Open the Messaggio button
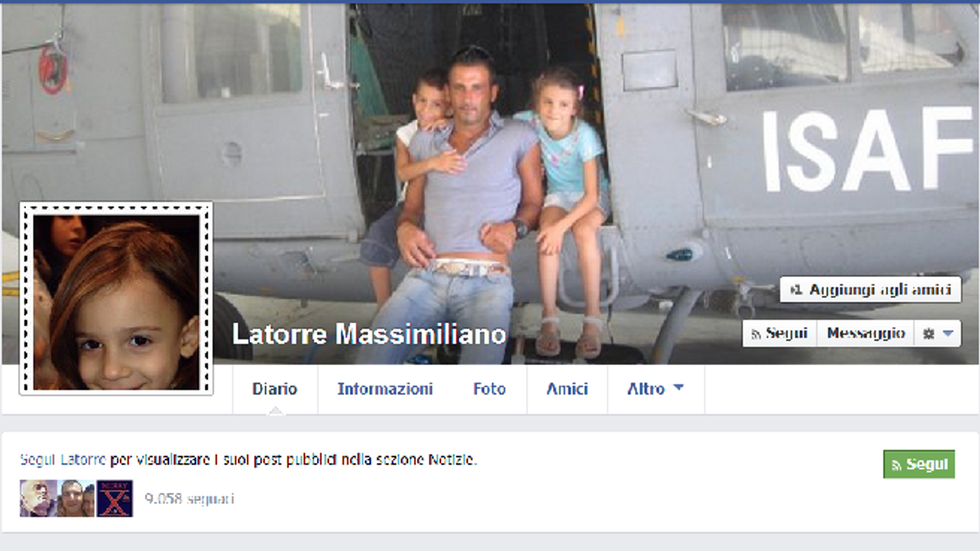This screenshot has height=551, width=980. pyautogui.click(x=865, y=333)
